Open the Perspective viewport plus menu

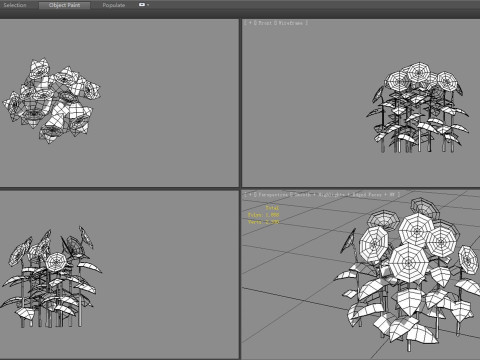(x=250, y=194)
